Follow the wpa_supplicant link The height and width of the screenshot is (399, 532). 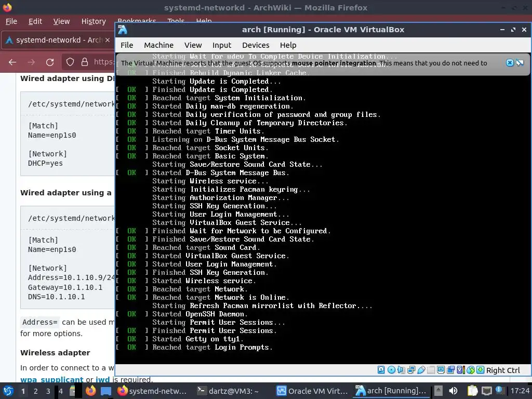tap(51, 379)
